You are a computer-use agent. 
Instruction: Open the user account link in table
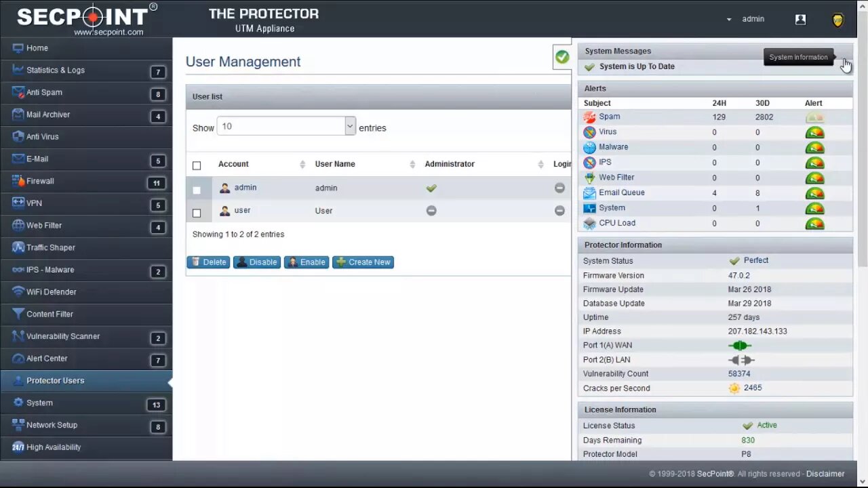pyautogui.click(x=242, y=210)
